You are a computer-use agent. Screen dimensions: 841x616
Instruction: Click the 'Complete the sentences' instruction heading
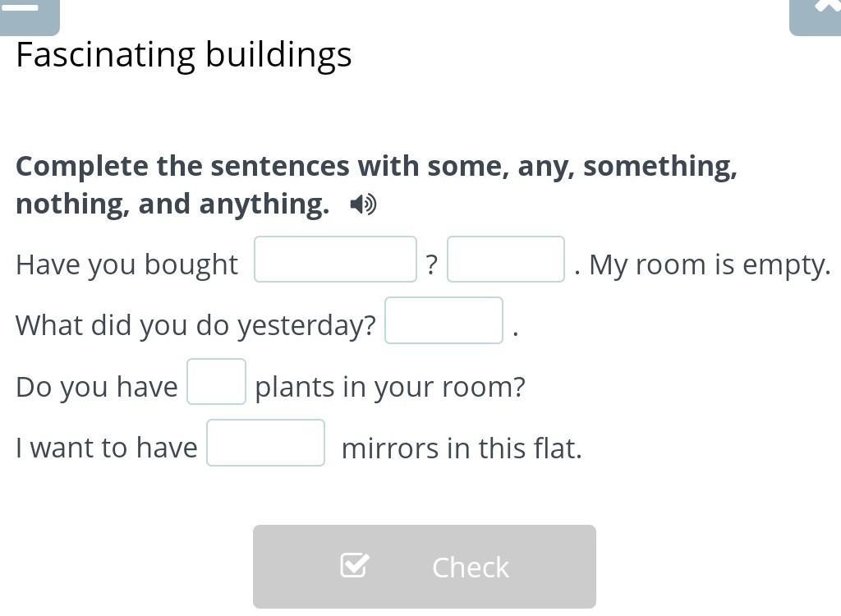tap(376, 185)
